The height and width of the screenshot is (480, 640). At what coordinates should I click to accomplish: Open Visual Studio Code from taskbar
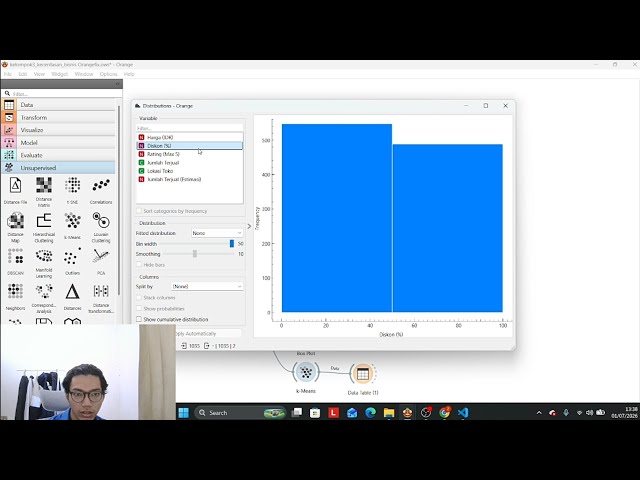463,413
